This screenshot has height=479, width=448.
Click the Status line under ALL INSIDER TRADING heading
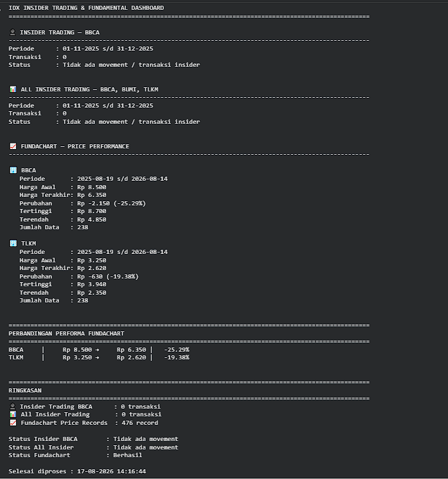[104, 122]
